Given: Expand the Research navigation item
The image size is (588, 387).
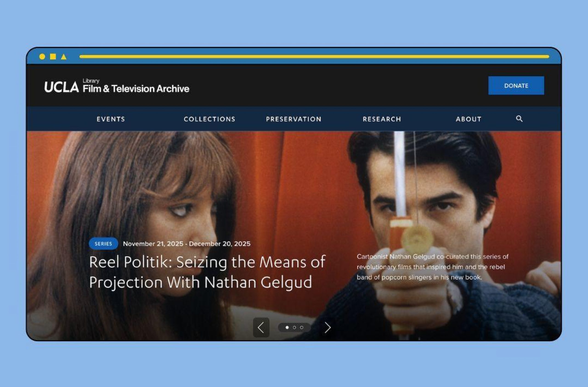Looking at the screenshot, I should tap(382, 119).
